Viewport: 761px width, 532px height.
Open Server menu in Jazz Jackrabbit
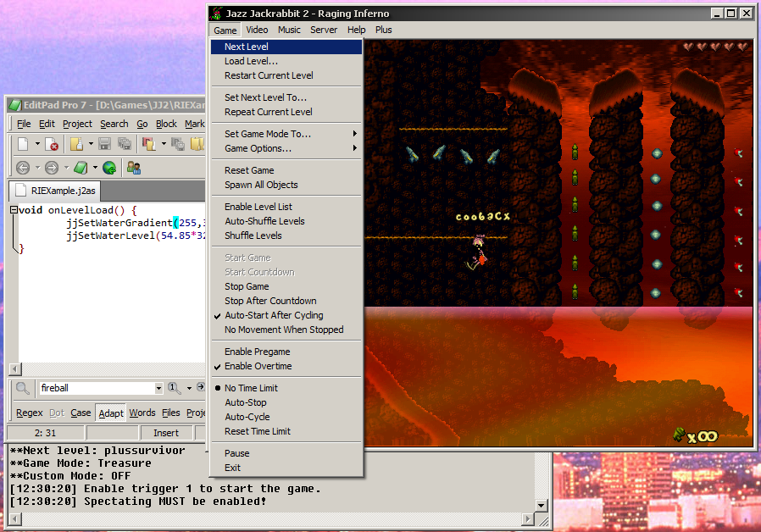pyautogui.click(x=324, y=30)
